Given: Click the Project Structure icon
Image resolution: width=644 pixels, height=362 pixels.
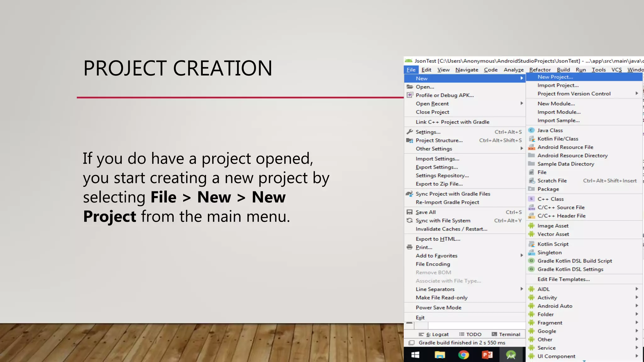Looking at the screenshot, I should click(x=409, y=140).
